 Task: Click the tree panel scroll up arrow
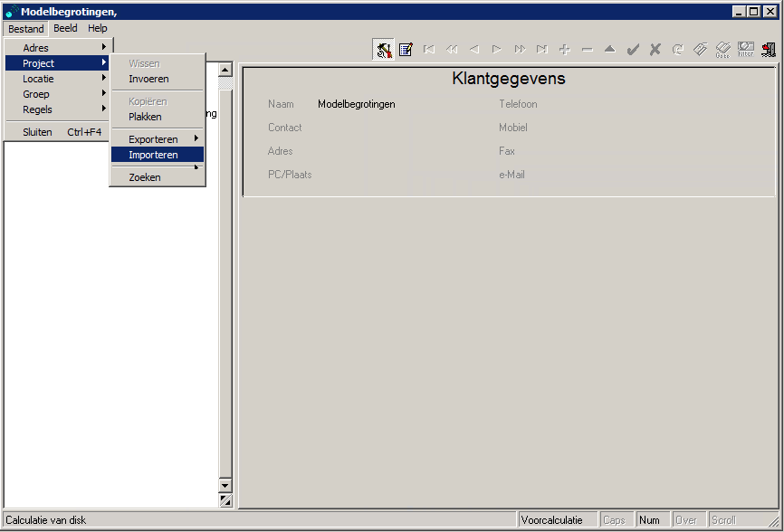click(x=225, y=70)
